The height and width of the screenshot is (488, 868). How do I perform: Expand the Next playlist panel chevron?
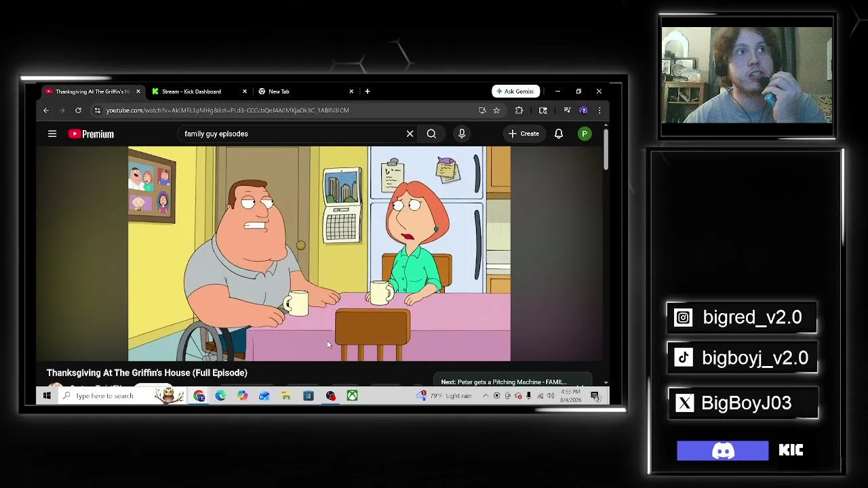[x=580, y=386]
